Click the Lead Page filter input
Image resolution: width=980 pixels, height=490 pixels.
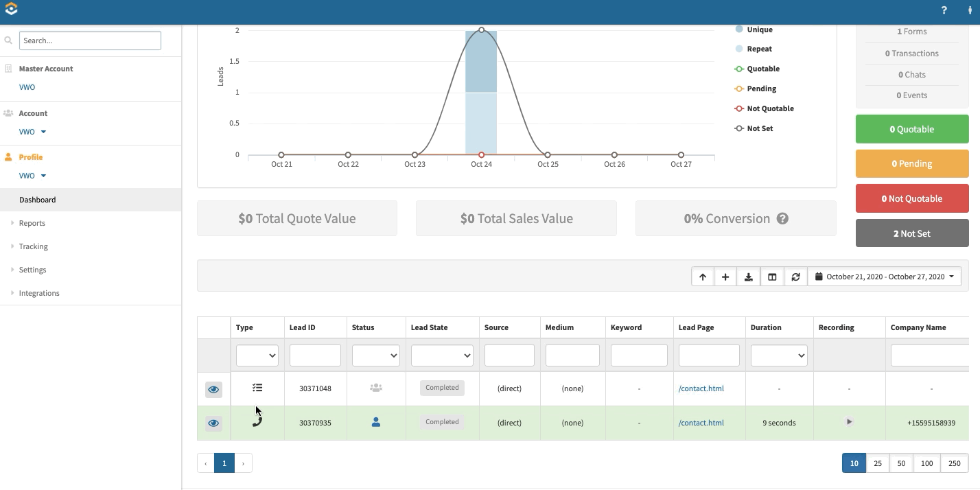709,355
